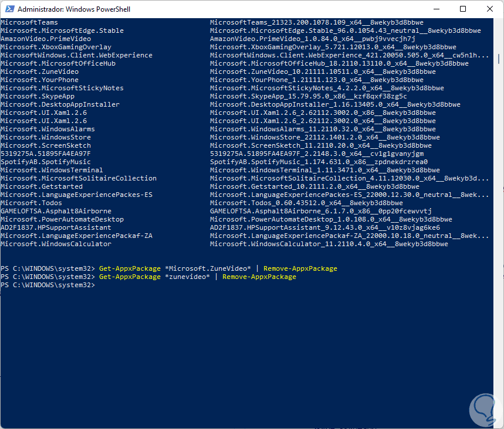This screenshot has width=504, height=429.
Task: Click MicrosoftTeams_21323.200.1078.109 full package name
Action: point(317,22)
